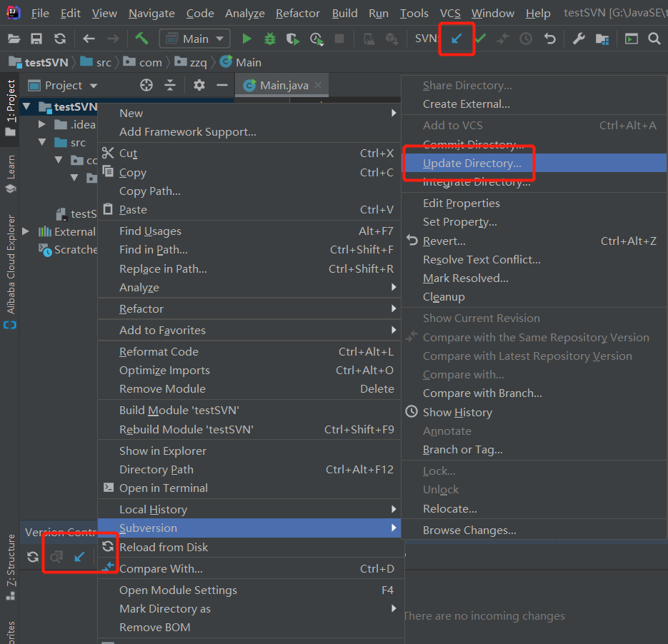
Task: Open the Z: Structure side tool tab
Action: click(10, 567)
